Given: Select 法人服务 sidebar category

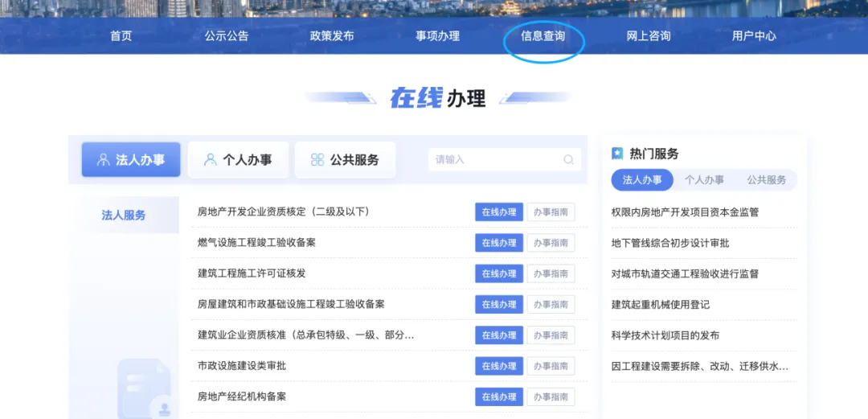Looking at the screenshot, I should pyautogui.click(x=124, y=215).
